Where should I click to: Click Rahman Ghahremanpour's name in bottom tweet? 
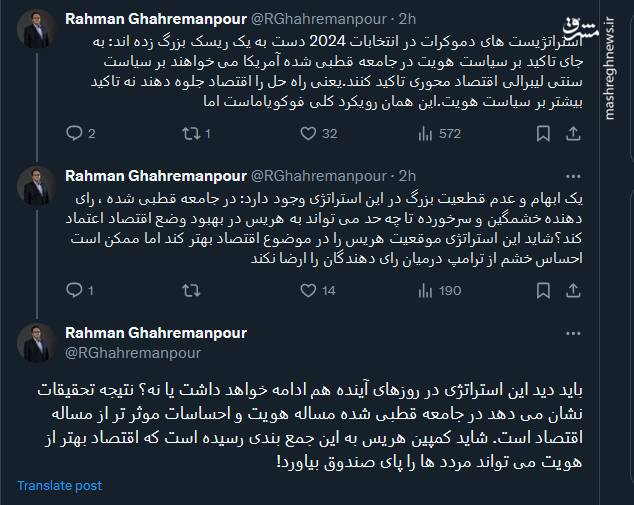[x=155, y=333]
